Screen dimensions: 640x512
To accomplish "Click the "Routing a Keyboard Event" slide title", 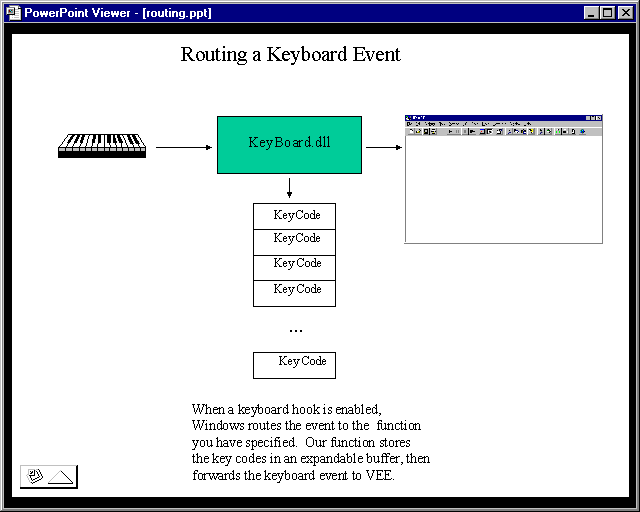I will 290,55.
